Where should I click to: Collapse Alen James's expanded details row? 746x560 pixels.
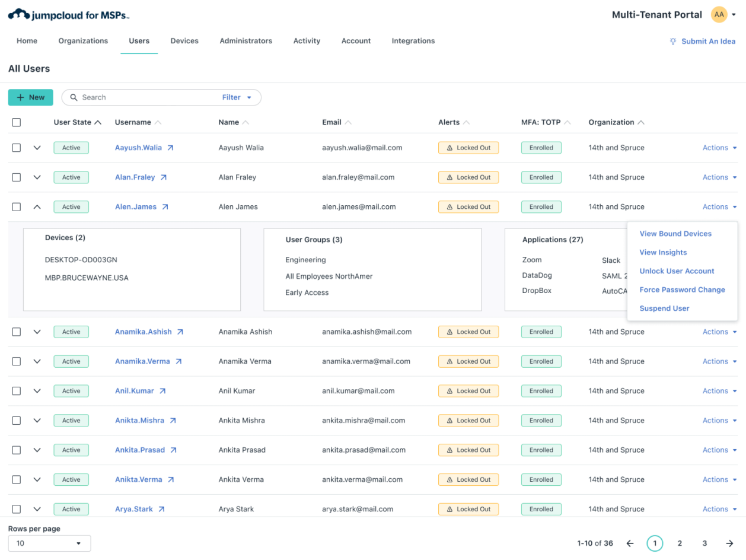point(37,206)
